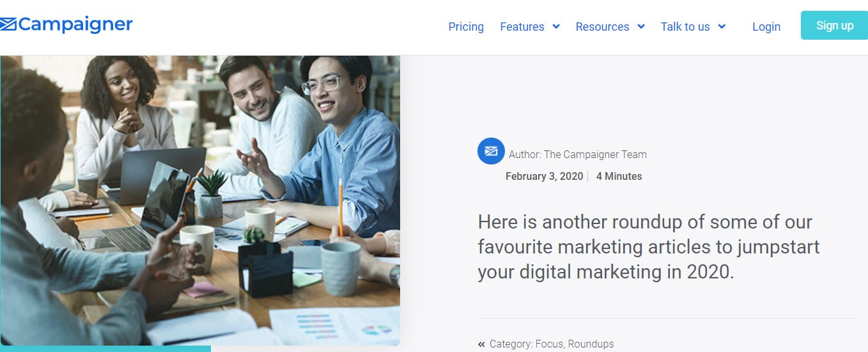Click the Campaigner brand name text
868x352 pixels.
coord(75,25)
